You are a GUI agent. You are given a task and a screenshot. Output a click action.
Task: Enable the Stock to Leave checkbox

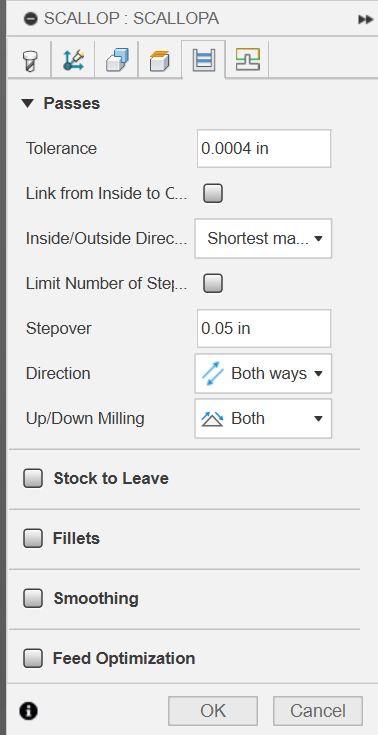click(33, 478)
